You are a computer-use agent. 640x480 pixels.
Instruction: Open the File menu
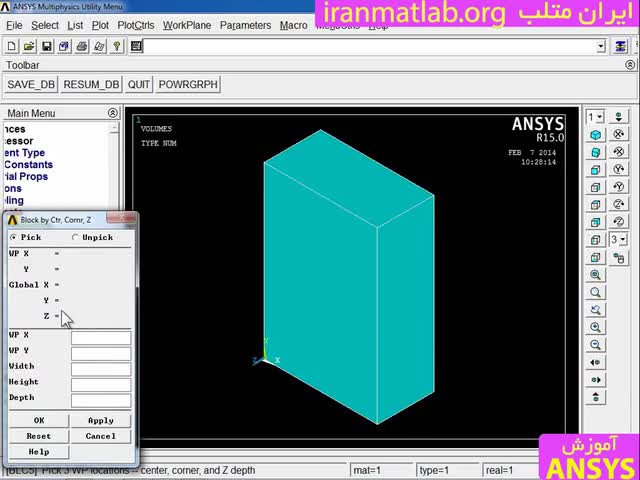point(14,25)
